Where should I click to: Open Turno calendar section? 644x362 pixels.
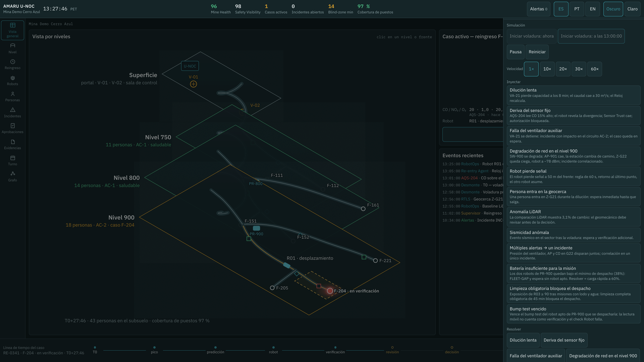click(x=12, y=161)
